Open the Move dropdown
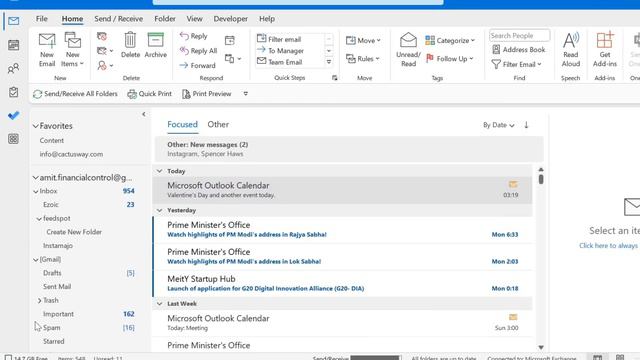This screenshot has height=360, width=640. tap(363, 40)
